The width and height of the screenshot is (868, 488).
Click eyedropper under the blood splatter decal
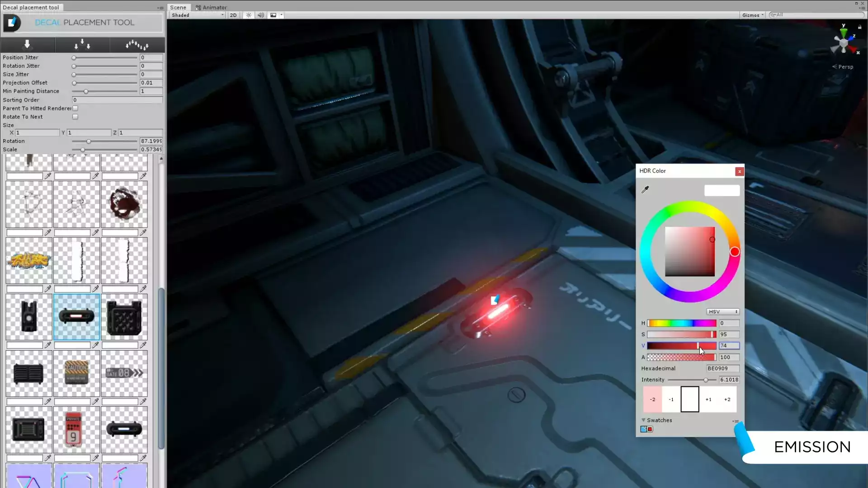click(x=143, y=232)
